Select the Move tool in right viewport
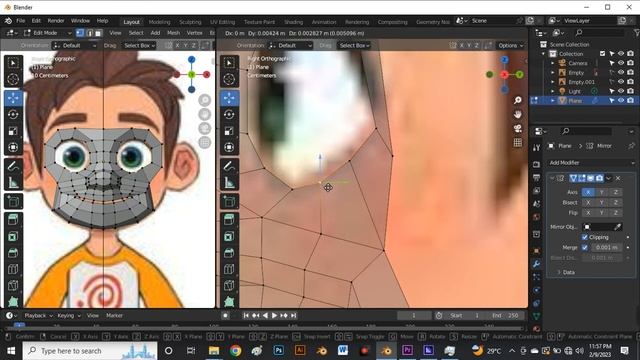 pos(229,98)
